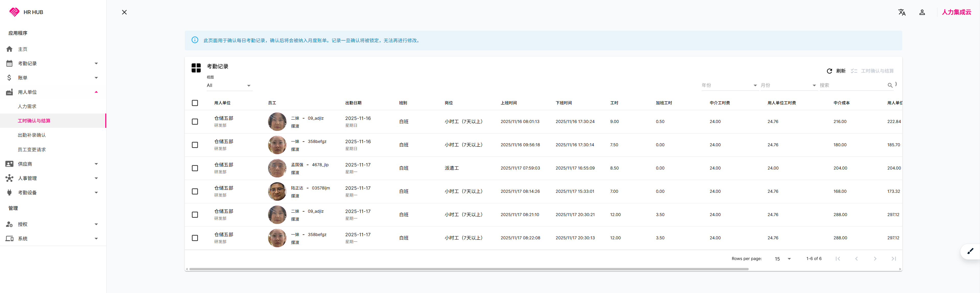Open the user account icon
Image resolution: width=980 pixels, height=293 pixels.
[x=922, y=12]
